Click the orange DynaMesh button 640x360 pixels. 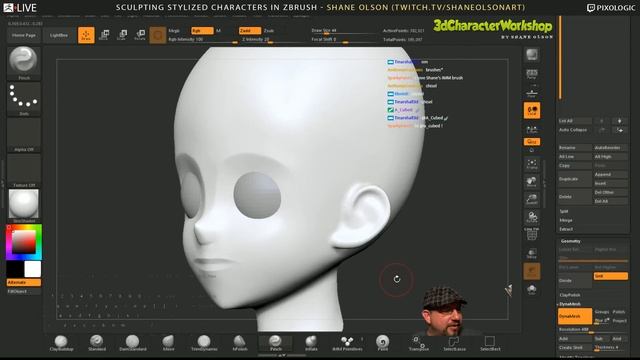pyautogui.click(x=575, y=316)
